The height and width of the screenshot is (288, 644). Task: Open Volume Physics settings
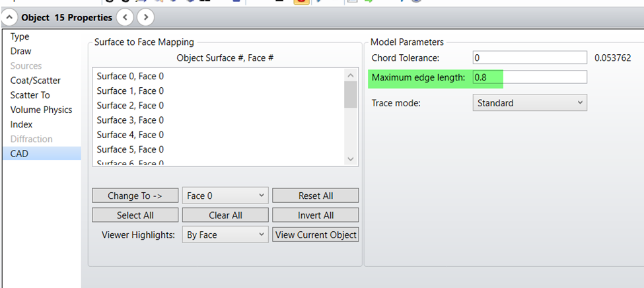tap(41, 110)
